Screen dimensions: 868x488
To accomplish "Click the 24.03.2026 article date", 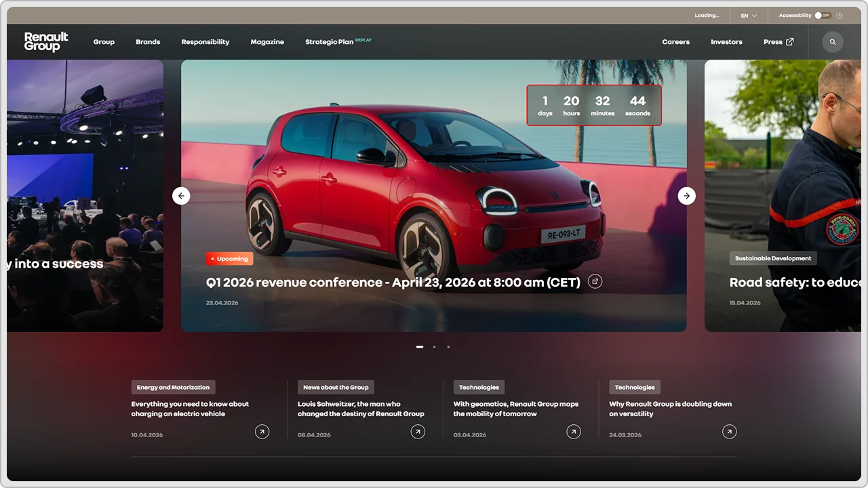I will point(625,435).
